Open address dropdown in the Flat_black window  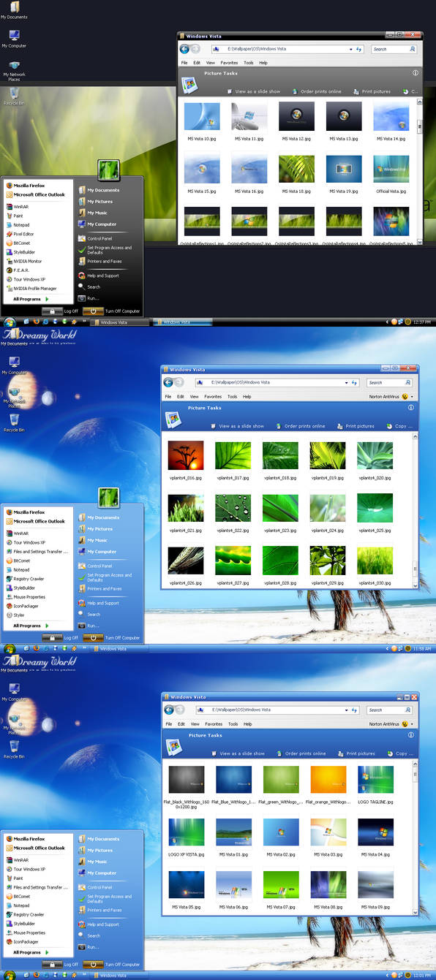(347, 710)
